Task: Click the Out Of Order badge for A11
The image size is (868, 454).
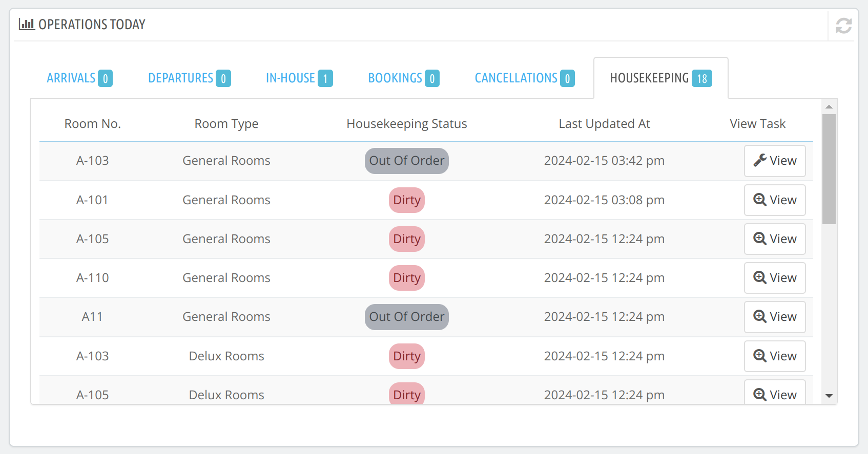Action: tap(407, 317)
